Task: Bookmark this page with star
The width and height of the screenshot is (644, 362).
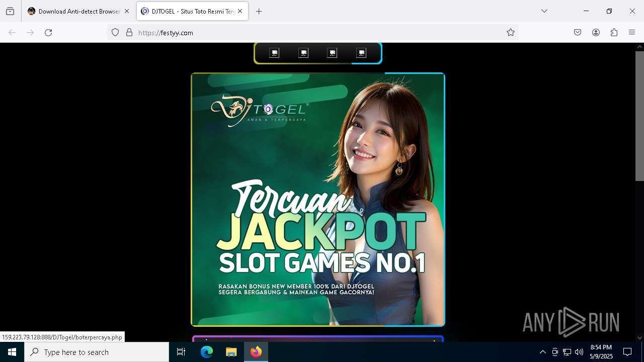Action: (511, 33)
